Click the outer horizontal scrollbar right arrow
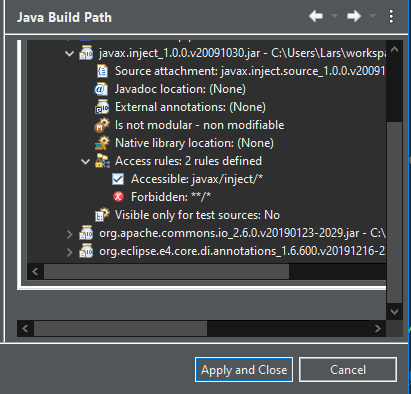The image size is (411, 394). pos(378,329)
